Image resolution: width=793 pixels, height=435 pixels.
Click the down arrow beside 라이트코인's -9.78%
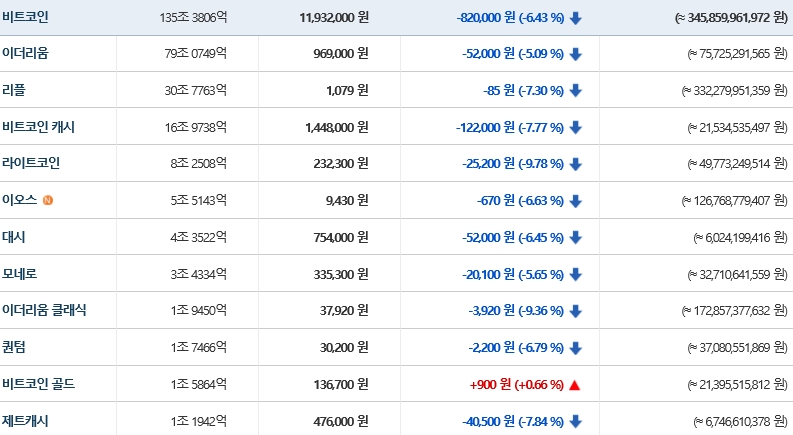[x=575, y=164]
